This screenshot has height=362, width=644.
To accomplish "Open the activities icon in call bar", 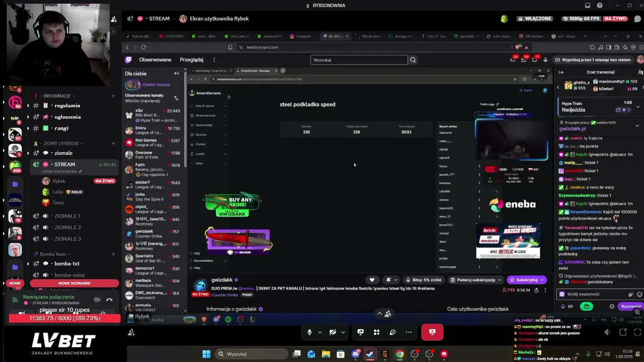I will coord(376,332).
